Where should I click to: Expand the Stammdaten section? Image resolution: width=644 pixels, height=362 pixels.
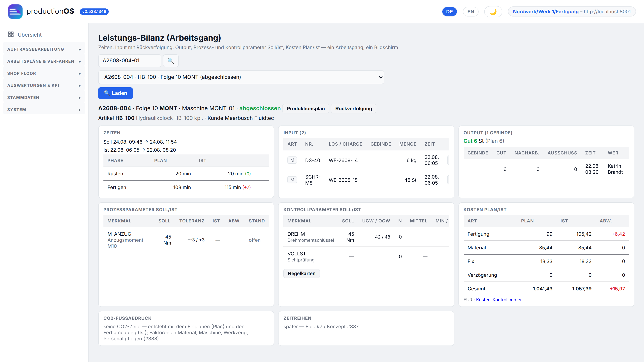pos(44,97)
